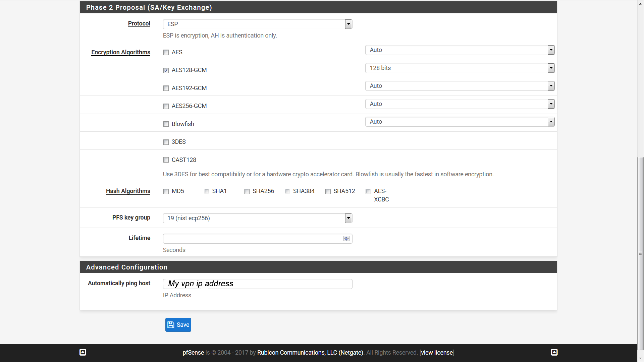644x362 pixels.
Task: Open the Protocol help label link
Action: (139, 23)
